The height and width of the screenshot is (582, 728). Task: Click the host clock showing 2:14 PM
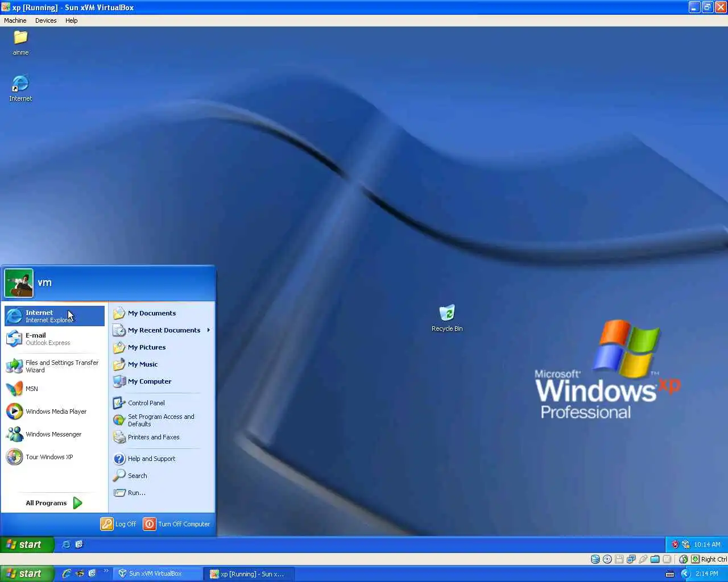tap(707, 573)
